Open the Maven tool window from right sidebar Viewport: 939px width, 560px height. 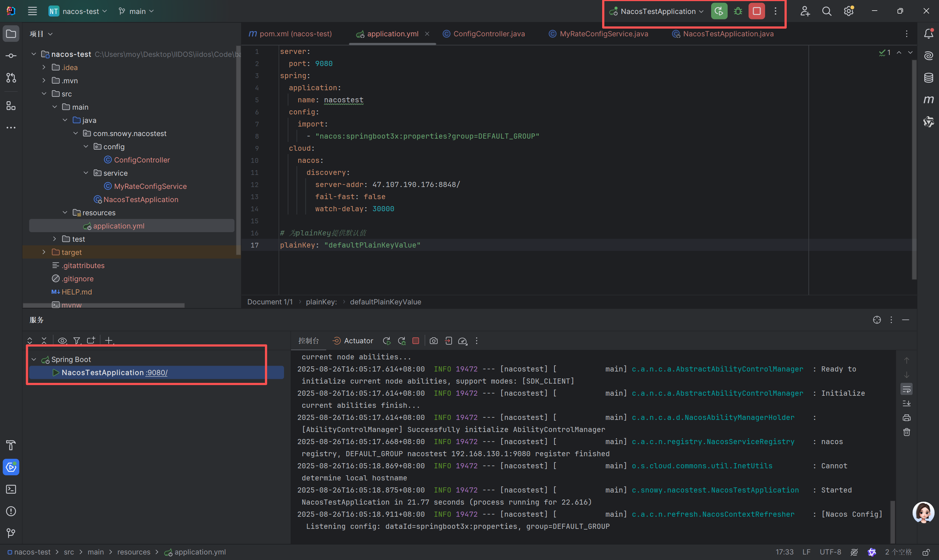(928, 100)
